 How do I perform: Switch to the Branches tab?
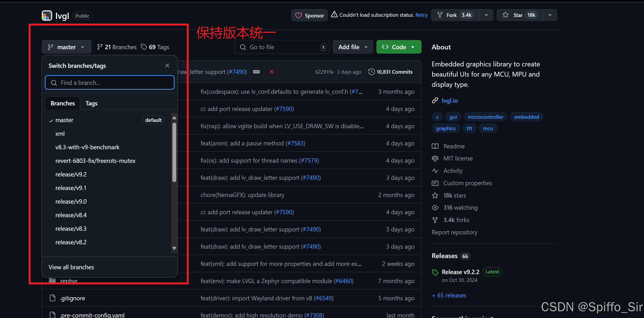[63, 103]
